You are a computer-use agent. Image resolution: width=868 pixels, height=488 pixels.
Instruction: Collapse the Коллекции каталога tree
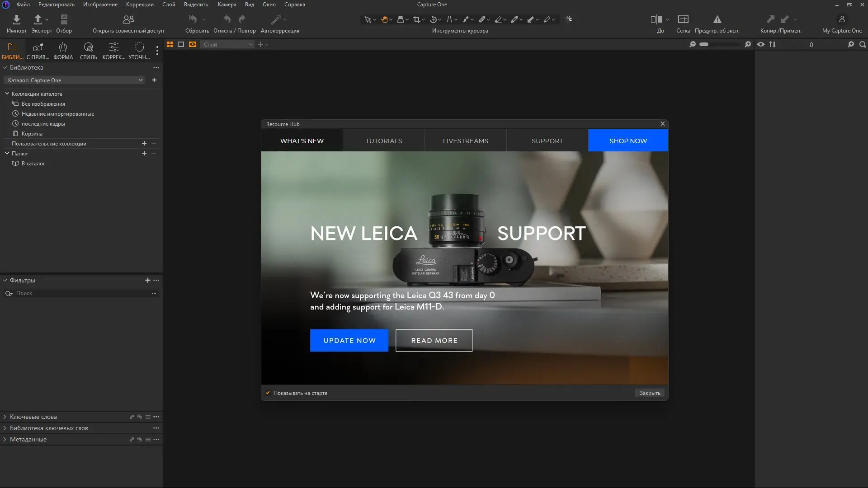tap(7, 94)
